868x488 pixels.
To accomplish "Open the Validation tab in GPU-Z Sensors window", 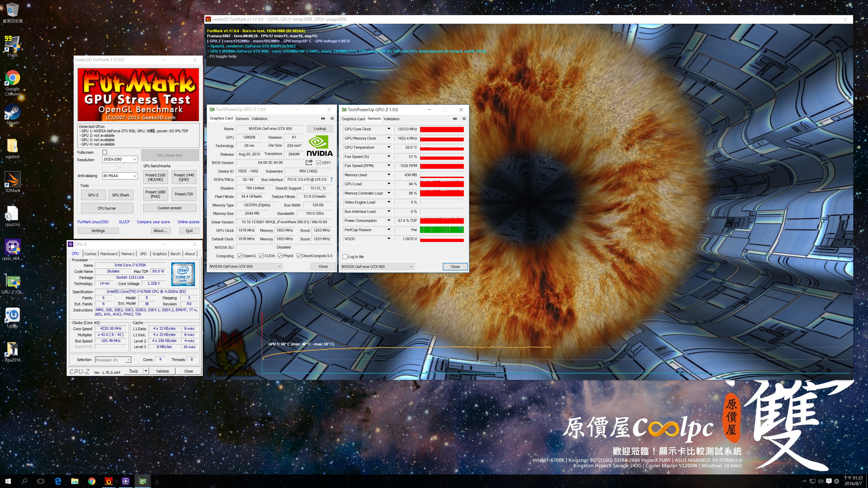I will (x=391, y=119).
